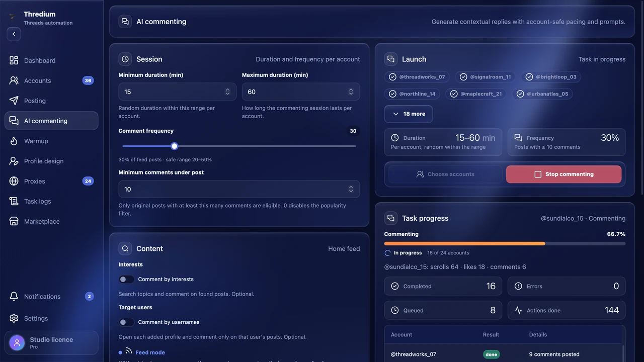Click the Account column header
Viewport: 644px width, 362px height.
coord(401,334)
